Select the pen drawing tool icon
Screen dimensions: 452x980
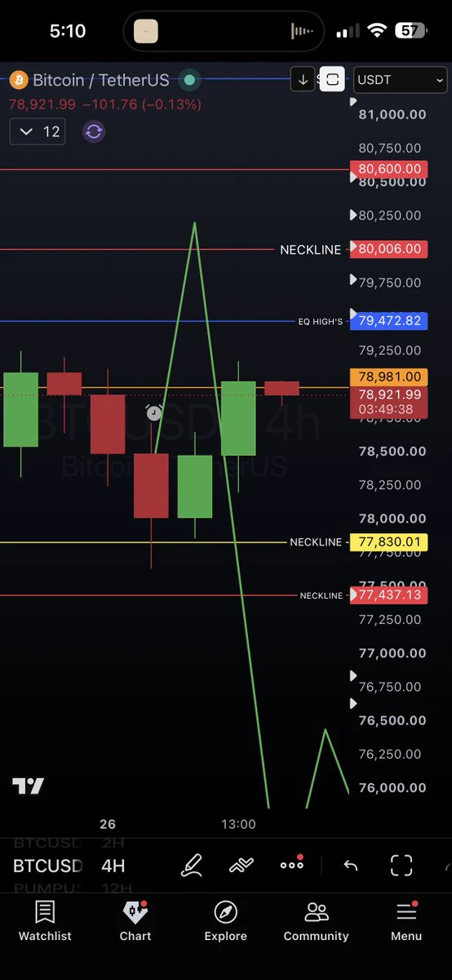tap(192, 866)
